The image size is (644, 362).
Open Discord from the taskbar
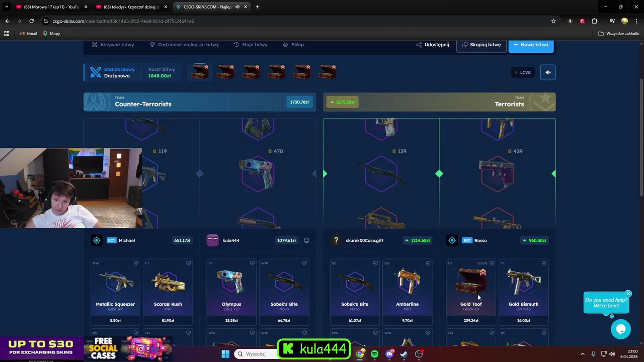point(389,354)
